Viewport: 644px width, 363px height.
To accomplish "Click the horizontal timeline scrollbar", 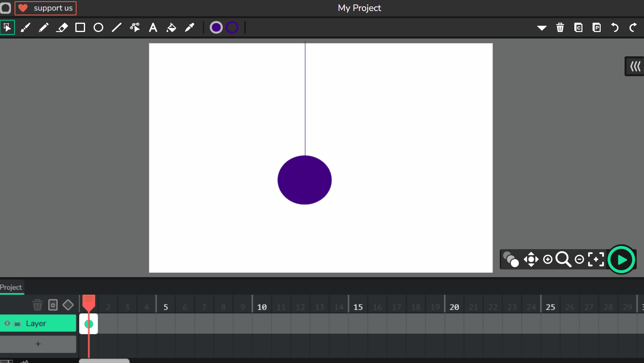I will pyautogui.click(x=104, y=361).
